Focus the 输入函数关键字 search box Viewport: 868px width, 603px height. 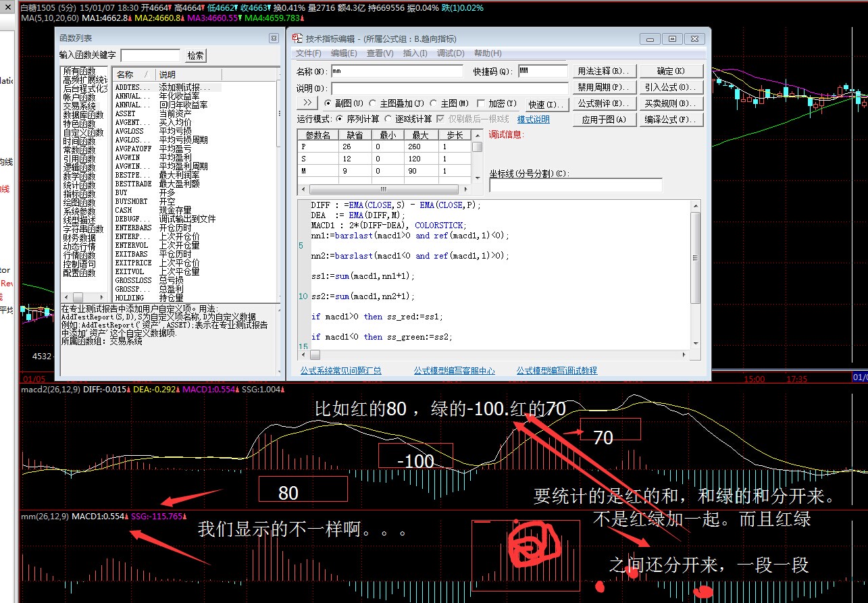point(150,55)
